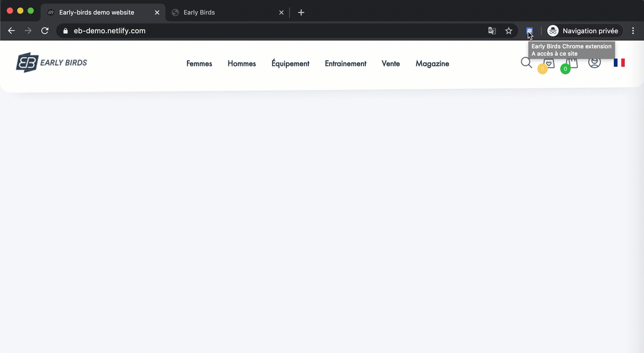View site info via the lock icon
644x353 pixels.
click(65, 31)
